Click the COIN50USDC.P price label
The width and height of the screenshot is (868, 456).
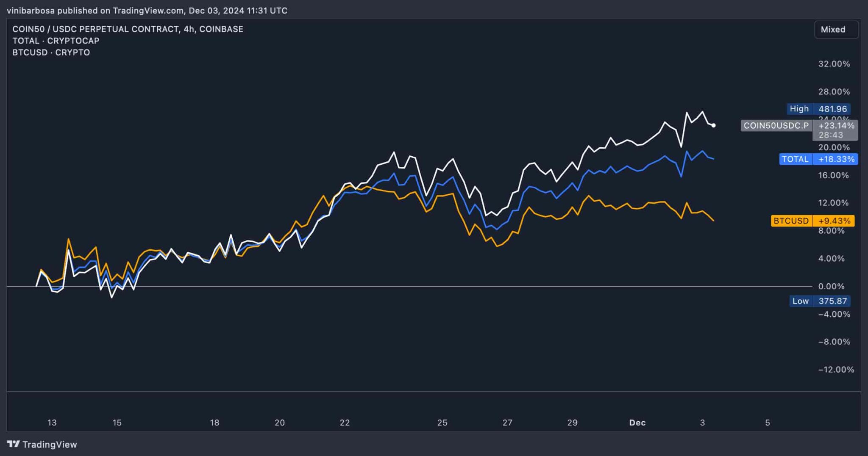coord(776,125)
